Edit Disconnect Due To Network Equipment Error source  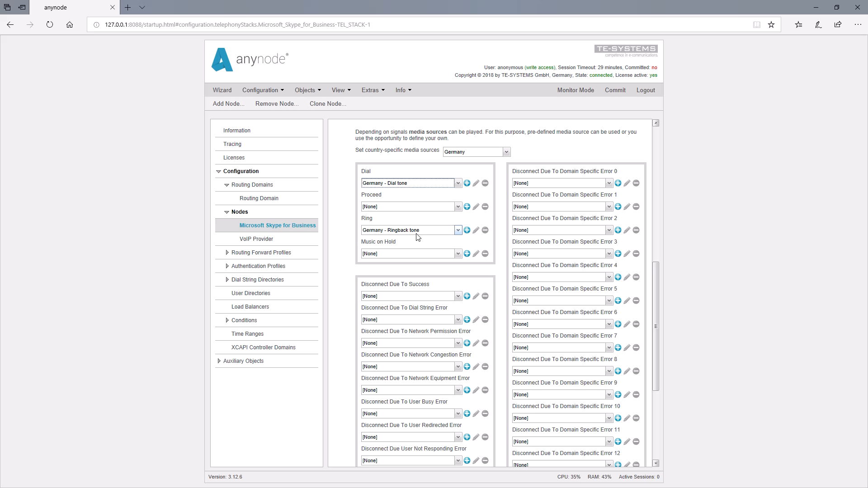pos(476,390)
